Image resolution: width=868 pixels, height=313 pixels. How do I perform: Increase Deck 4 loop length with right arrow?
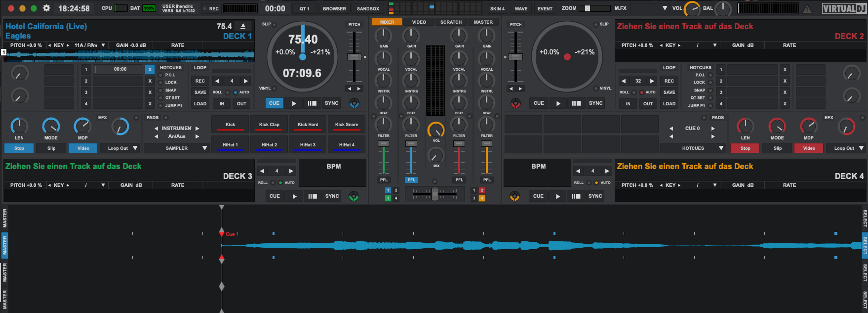(x=607, y=171)
